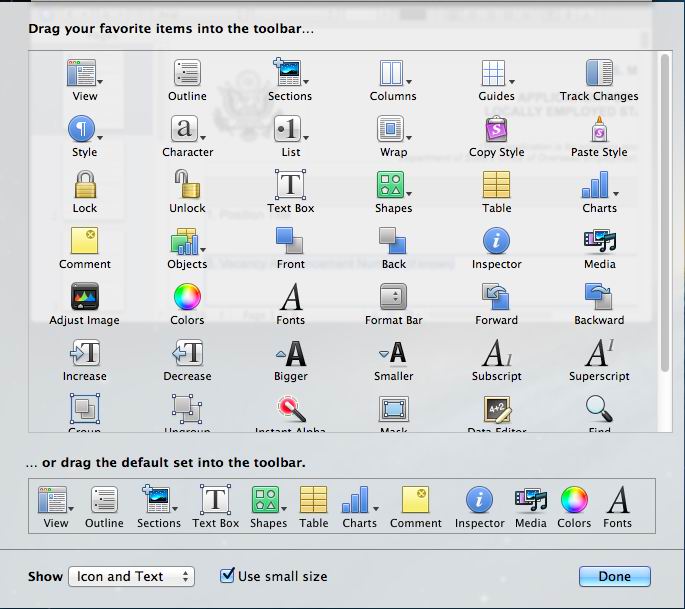Click Text Box in the default toolbar set
The width and height of the screenshot is (685, 609).
click(x=215, y=507)
